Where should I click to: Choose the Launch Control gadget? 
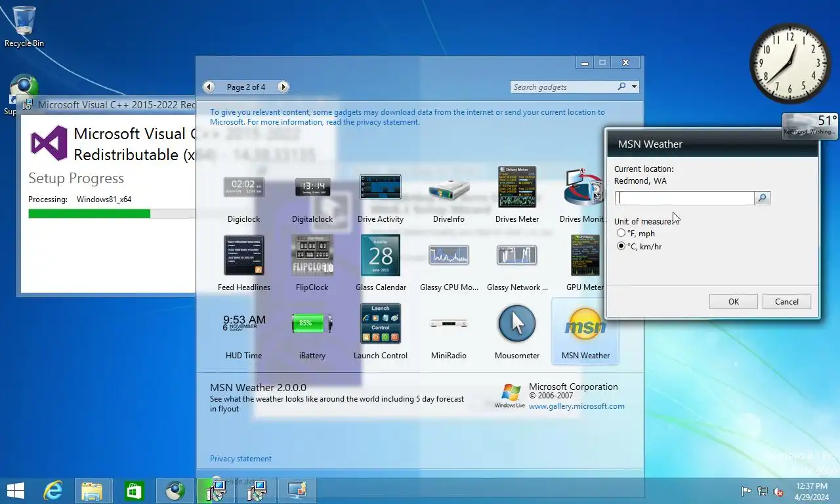pyautogui.click(x=381, y=324)
